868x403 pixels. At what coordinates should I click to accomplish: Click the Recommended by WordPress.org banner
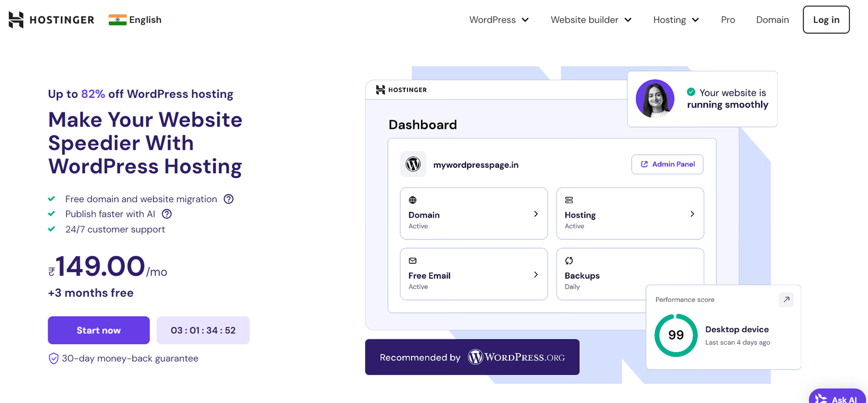(472, 357)
